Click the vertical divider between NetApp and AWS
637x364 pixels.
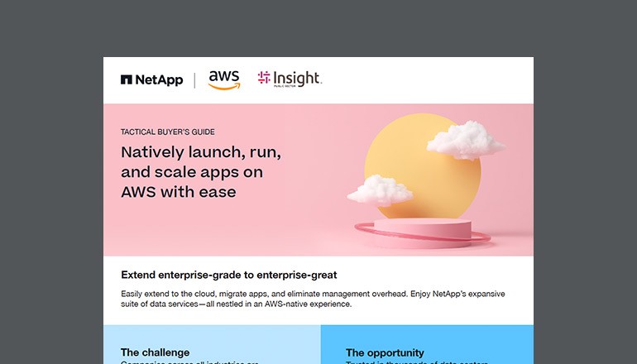[194, 80]
